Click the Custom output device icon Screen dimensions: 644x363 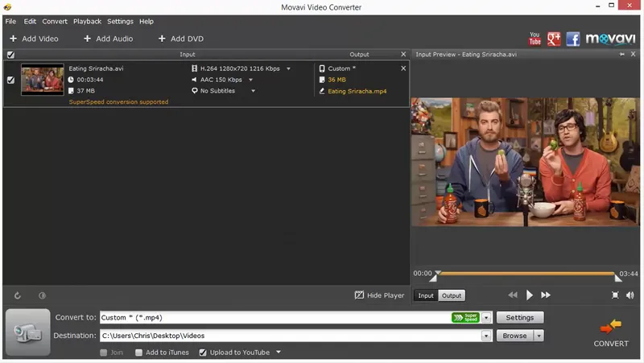pyautogui.click(x=321, y=68)
